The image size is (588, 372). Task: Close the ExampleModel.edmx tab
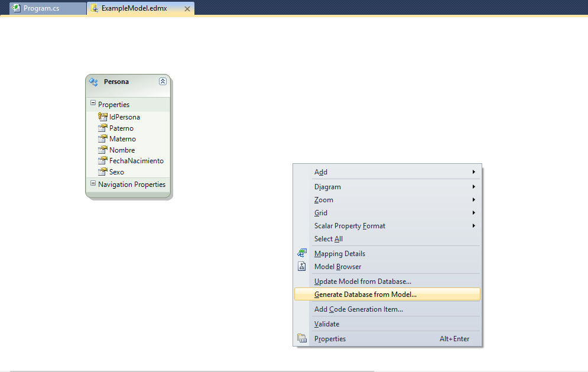(x=187, y=9)
